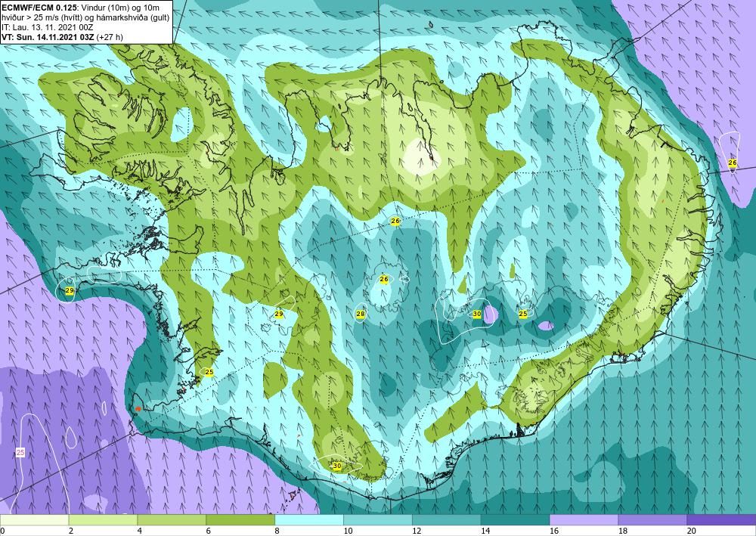The image size is (756, 536).
Task: Click the legend scale value "20"
Action: point(692,531)
